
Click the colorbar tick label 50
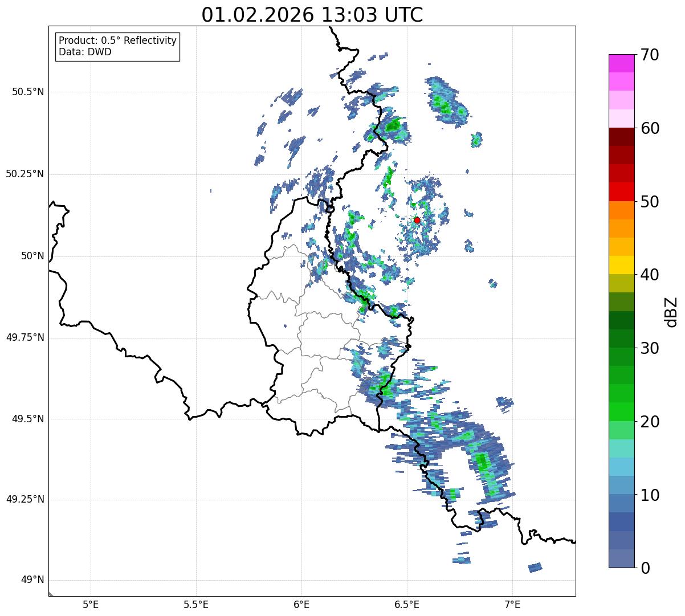[x=651, y=202]
